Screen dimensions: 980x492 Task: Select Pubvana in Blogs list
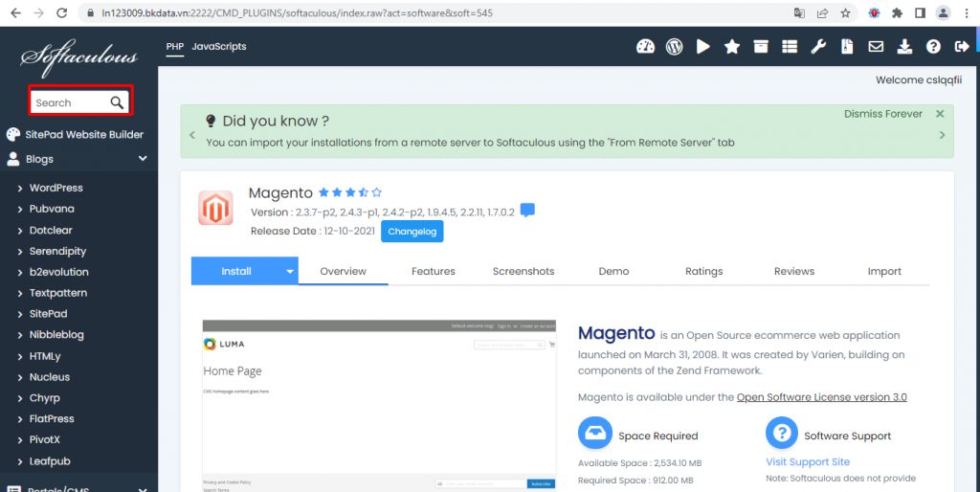point(52,209)
